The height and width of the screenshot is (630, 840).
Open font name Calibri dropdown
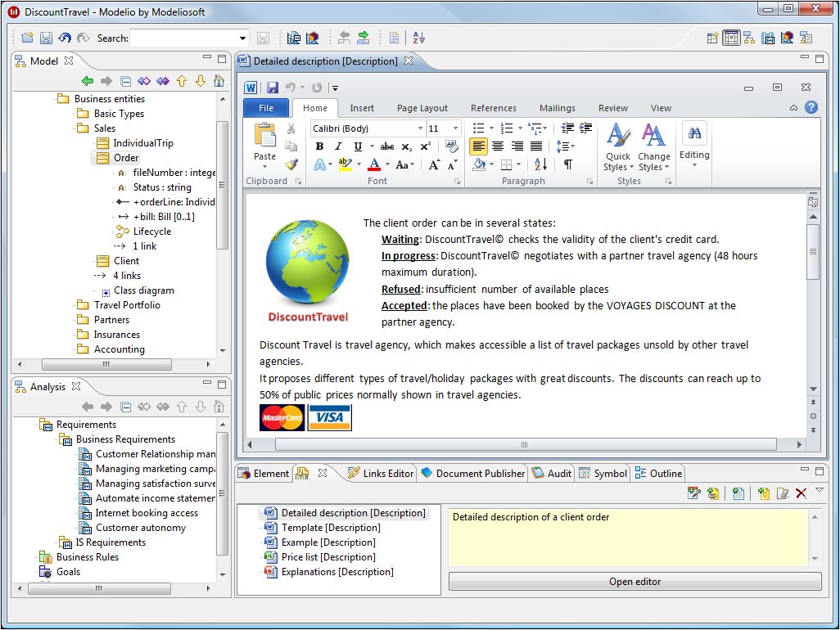coord(421,128)
